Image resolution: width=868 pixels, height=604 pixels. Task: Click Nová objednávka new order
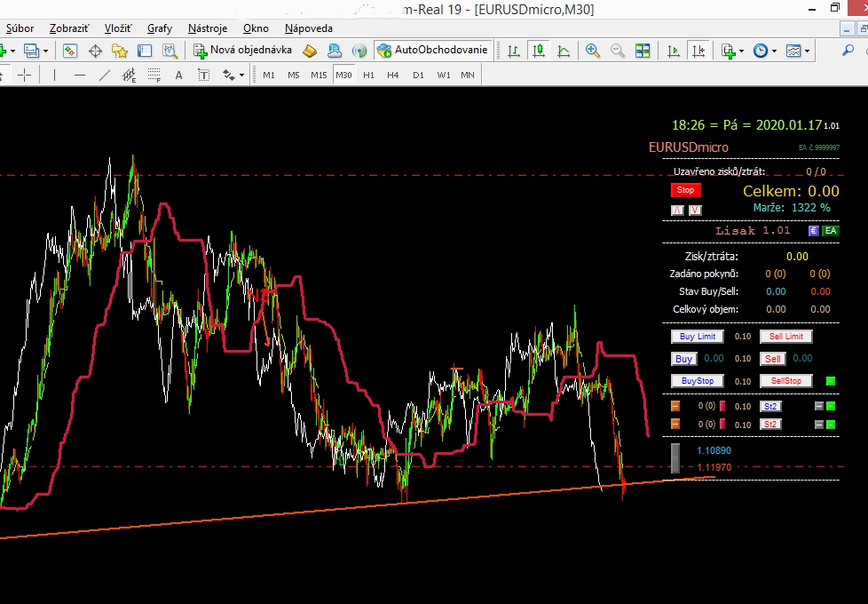[242, 51]
